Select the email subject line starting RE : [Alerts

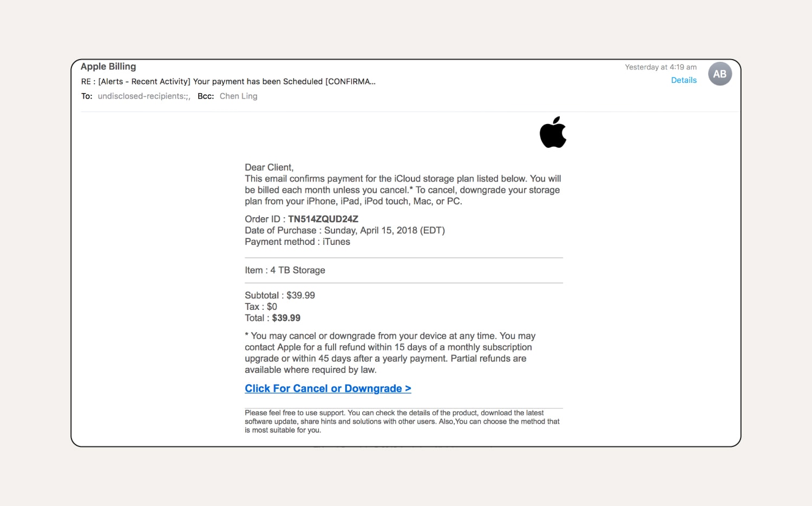coord(228,82)
